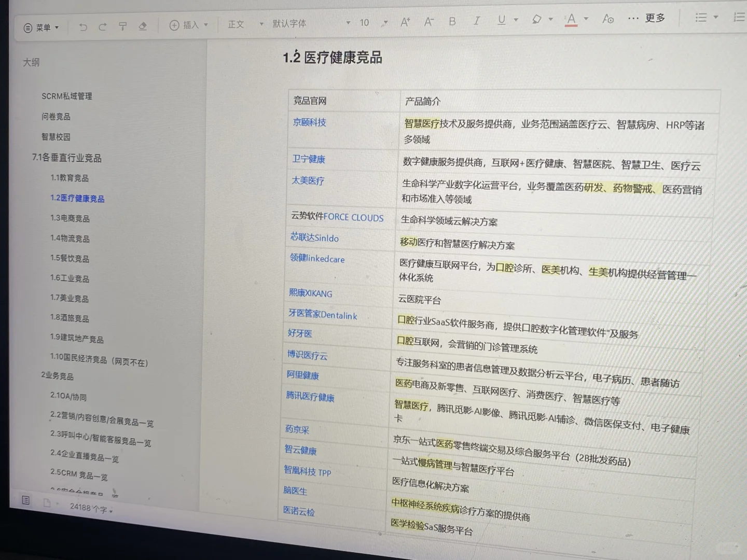Apply bulleted list formatting
Image resolution: width=747 pixels, height=560 pixels.
point(701,18)
